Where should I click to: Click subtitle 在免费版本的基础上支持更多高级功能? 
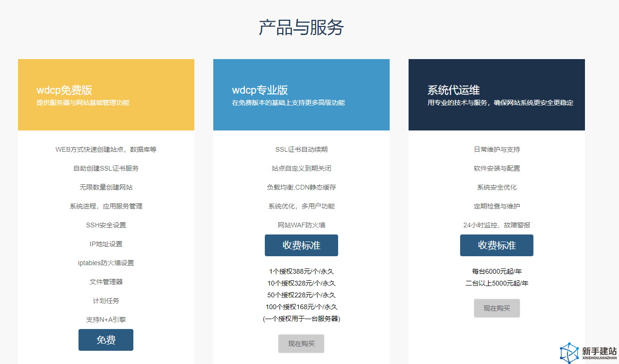click(x=288, y=103)
